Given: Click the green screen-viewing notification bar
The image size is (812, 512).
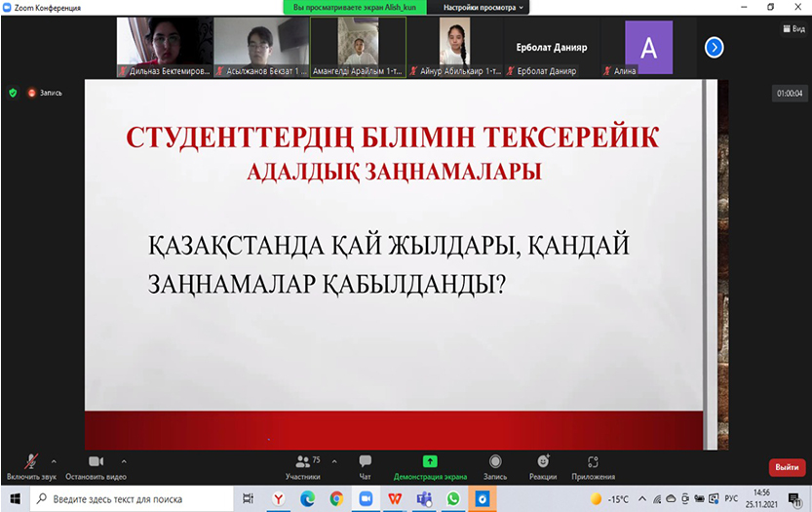Looking at the screenshot, I should click(x=360, y=7).
